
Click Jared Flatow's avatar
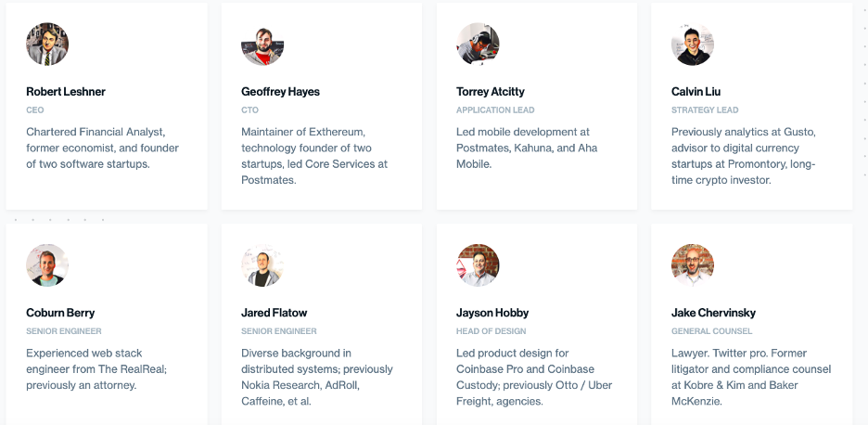[x=262, y=264]
